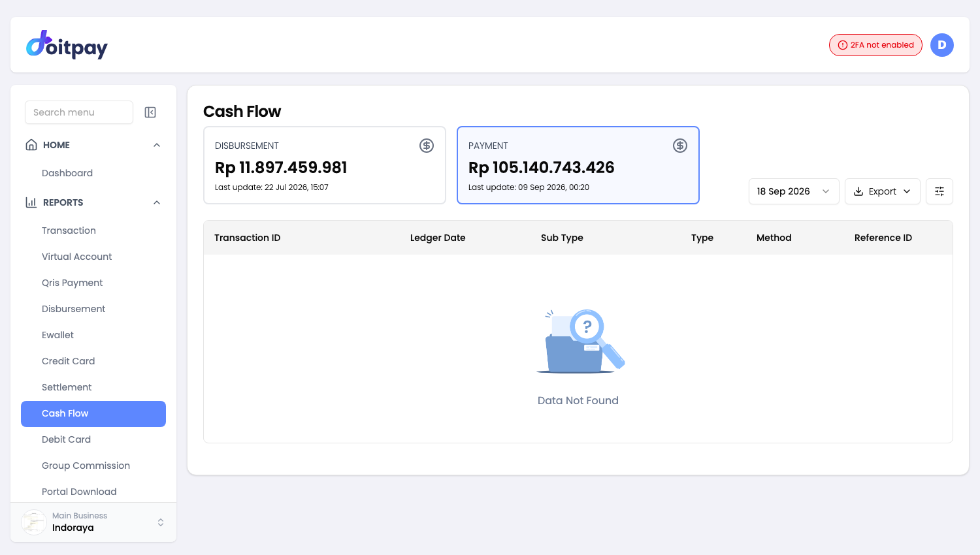Click the Export download icon
This screenshot has width=980, height=555.
click(x=858, y=191)
